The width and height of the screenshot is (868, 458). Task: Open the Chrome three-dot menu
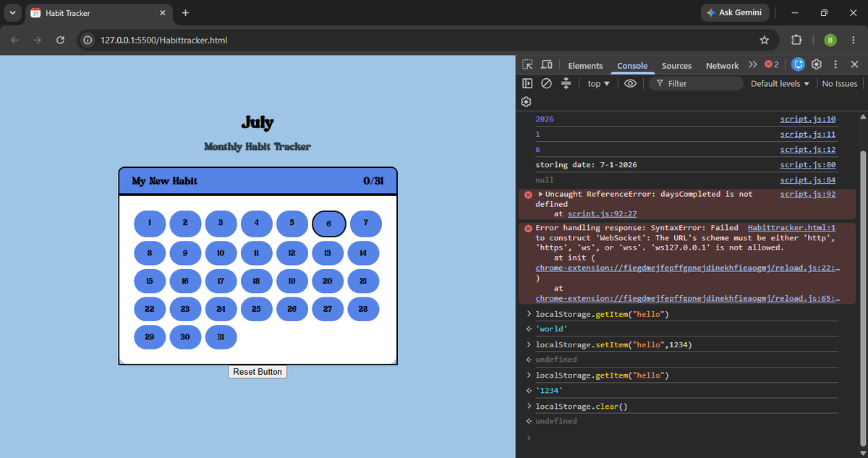[854, 40]
